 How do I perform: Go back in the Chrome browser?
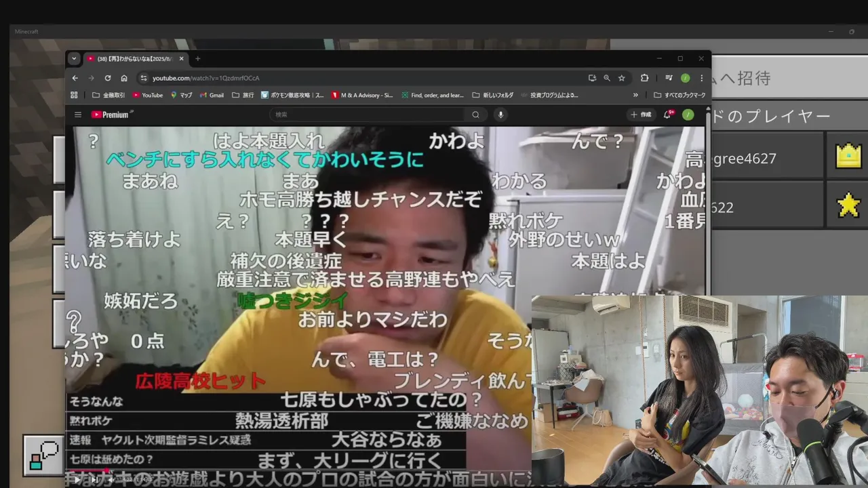coord(75,78)
